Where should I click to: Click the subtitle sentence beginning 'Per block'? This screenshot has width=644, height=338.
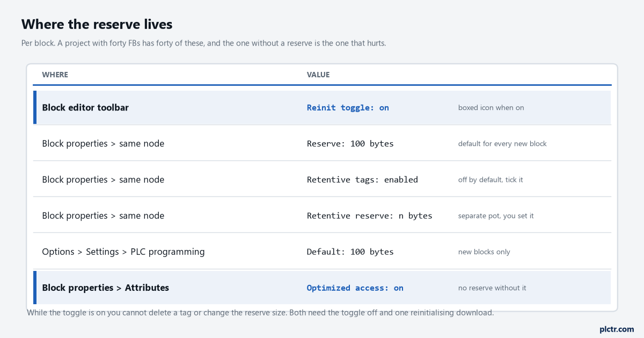coord(203,43)
